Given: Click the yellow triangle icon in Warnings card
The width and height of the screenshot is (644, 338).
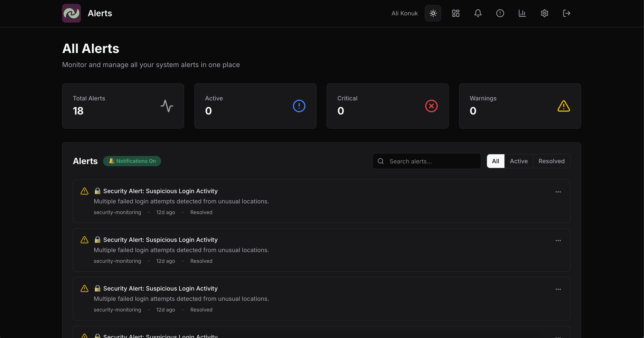Looking at the screenshot, I should (564, 106).
